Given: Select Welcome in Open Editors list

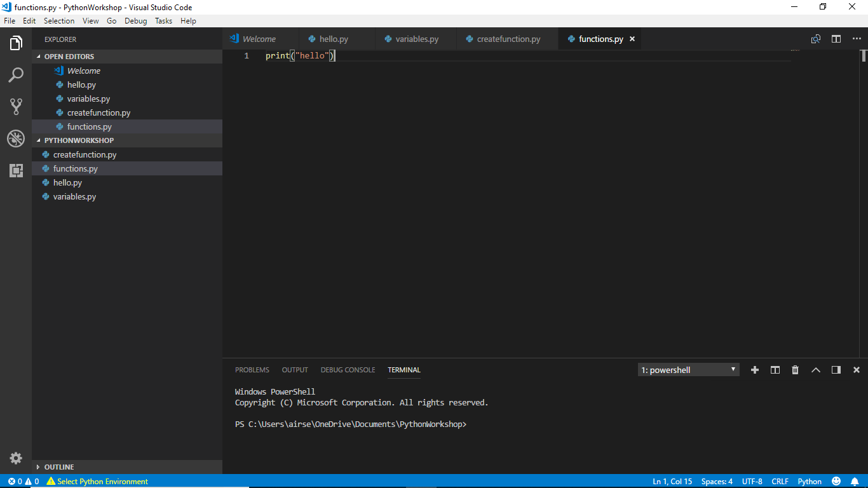Looking at the screenshot, I should (x=127, y=71).
